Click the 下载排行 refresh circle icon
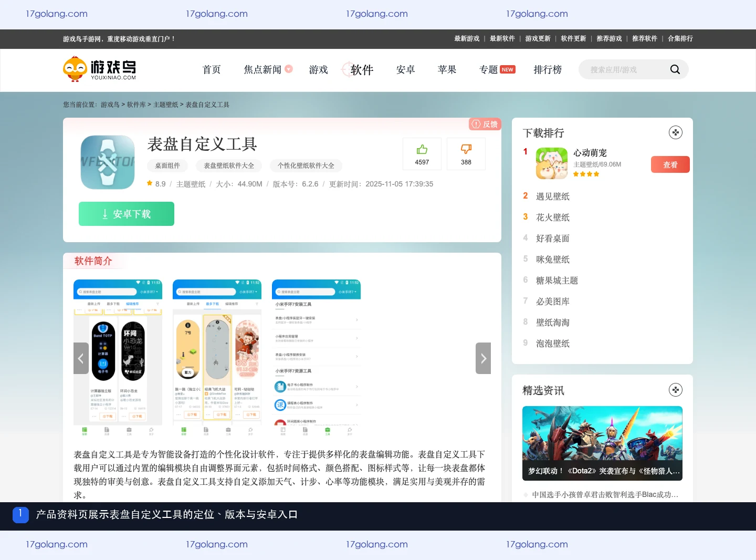The image size is (756, 560). pyautogui.click(x=676, y=132)
